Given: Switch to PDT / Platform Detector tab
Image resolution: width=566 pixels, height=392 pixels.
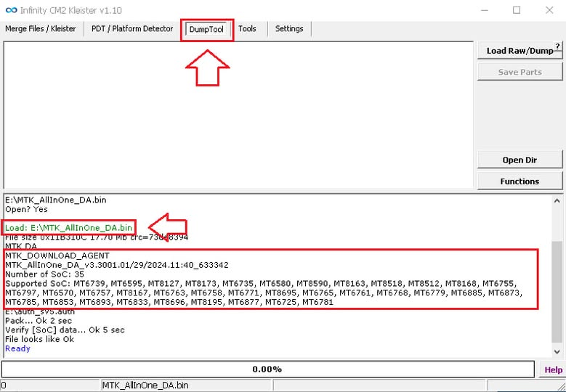Looking at the screenshot, I should (x=132, y=29).
